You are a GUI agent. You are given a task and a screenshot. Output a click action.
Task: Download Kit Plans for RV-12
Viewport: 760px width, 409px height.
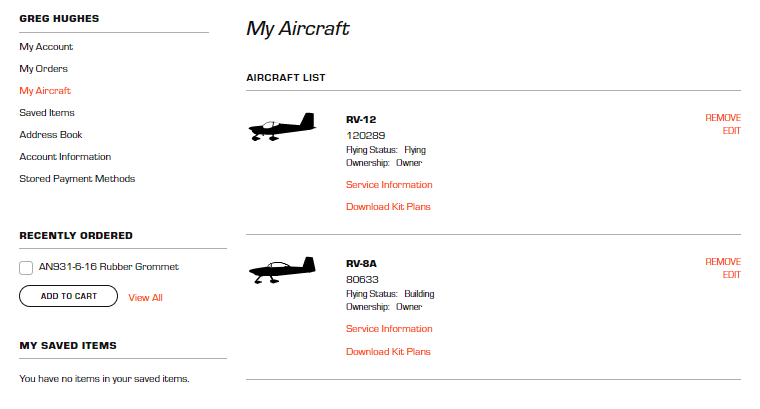[x=388, y=207]
